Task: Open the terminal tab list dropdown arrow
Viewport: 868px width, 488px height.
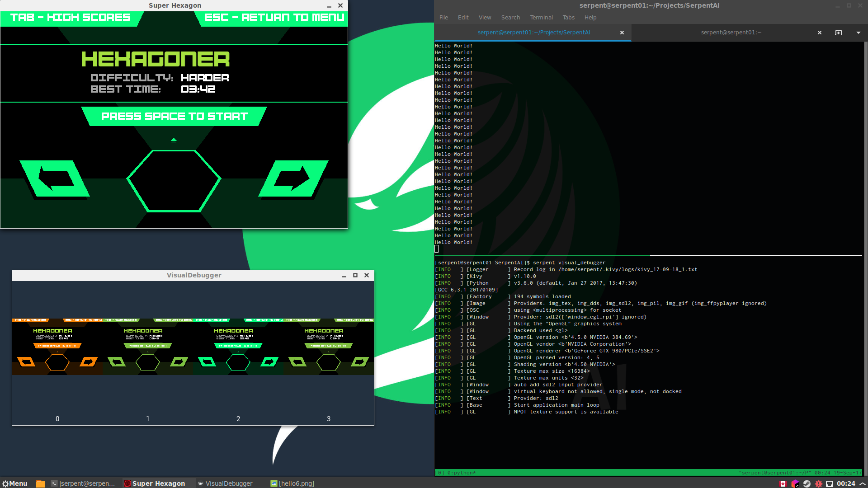Action: [x=858, y=32]
